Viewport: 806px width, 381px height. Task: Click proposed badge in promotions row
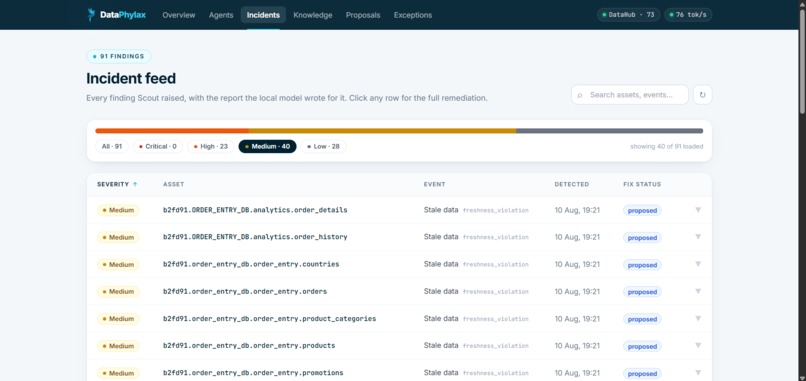point(642,374)
